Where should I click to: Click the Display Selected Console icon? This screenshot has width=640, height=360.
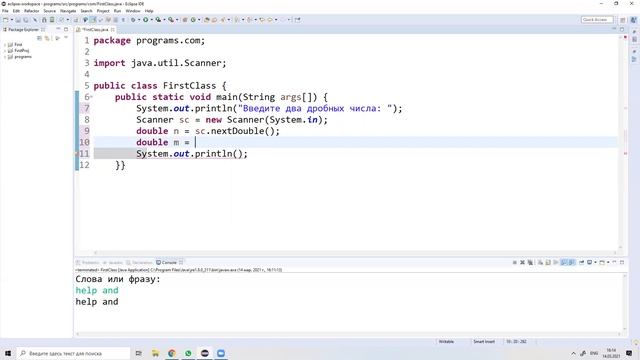coord(589,262)
